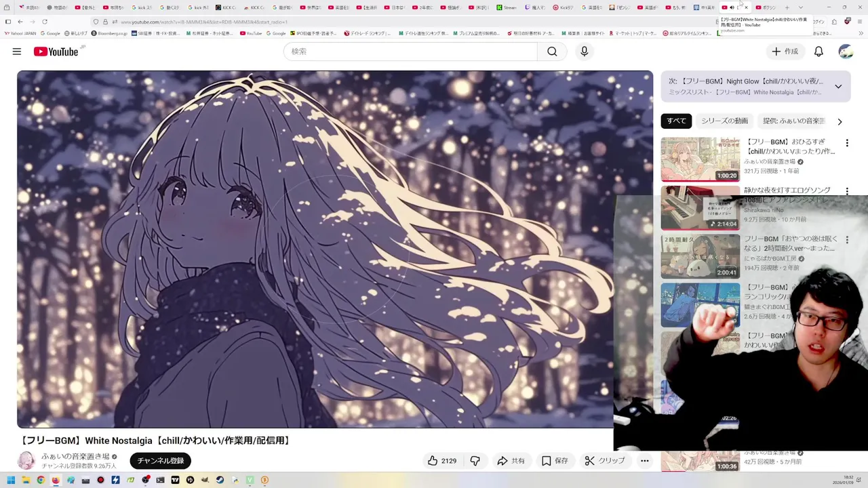Run search with the magnifier button
Image resolution: width=868 pixels, height=488 pixels.
pos(552,52)
